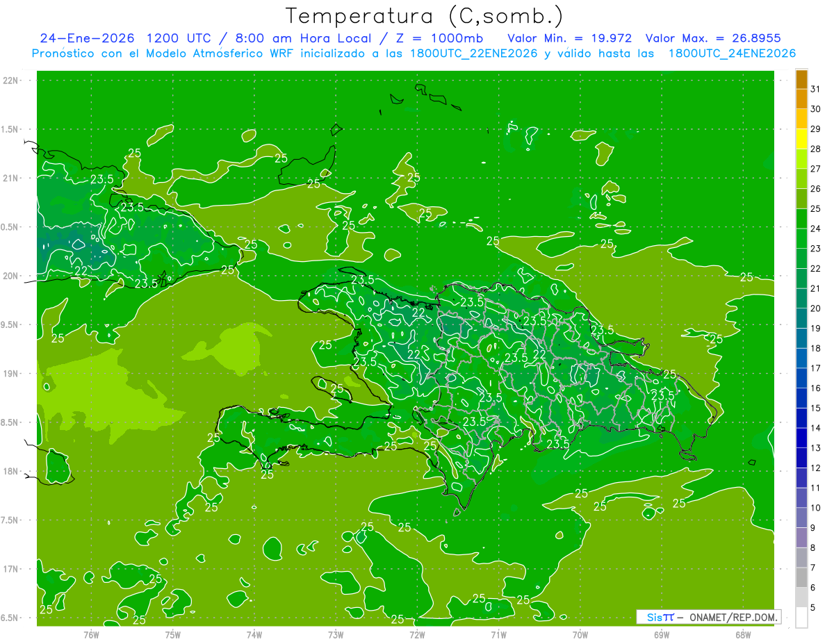Click the 69W longitude axis label
834x644 pixels.
point(662,634)
